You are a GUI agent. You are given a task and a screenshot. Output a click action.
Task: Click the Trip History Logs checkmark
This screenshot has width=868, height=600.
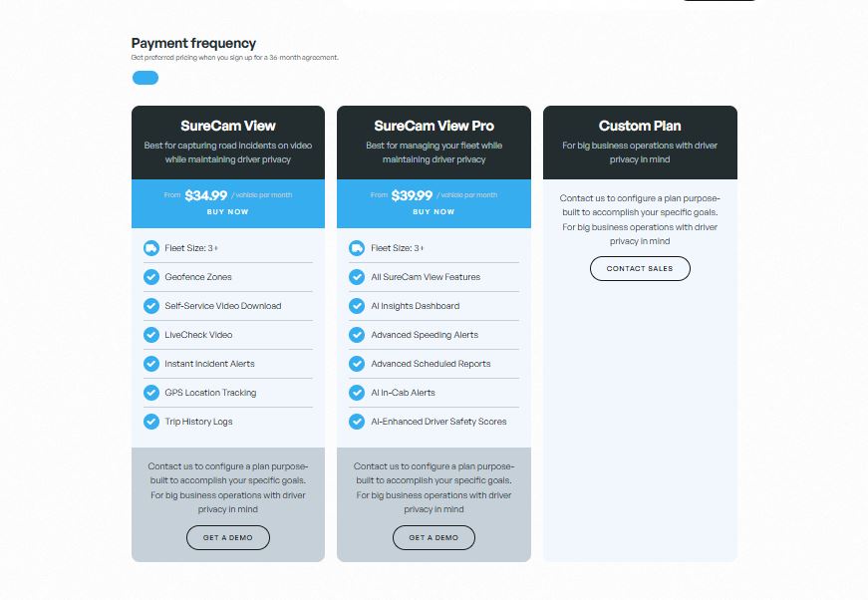(x=151, y=422)
